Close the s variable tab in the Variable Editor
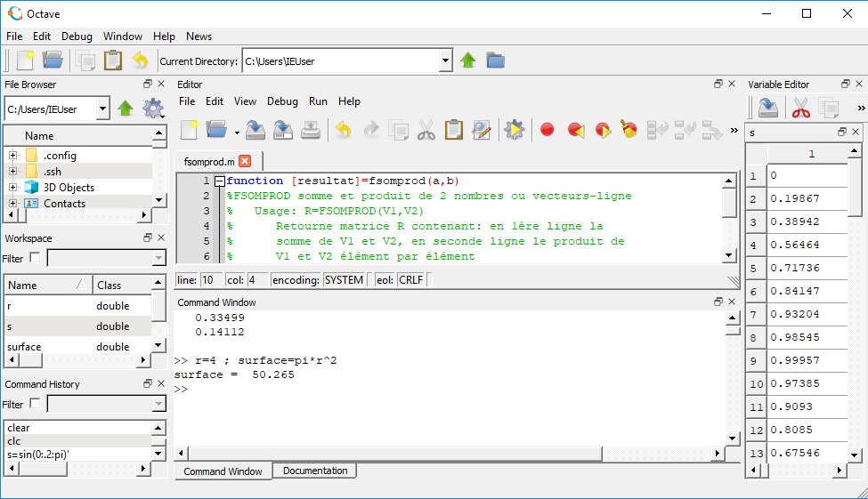The height and width of the screenshot is (499, 868). [x=856, y=132]
